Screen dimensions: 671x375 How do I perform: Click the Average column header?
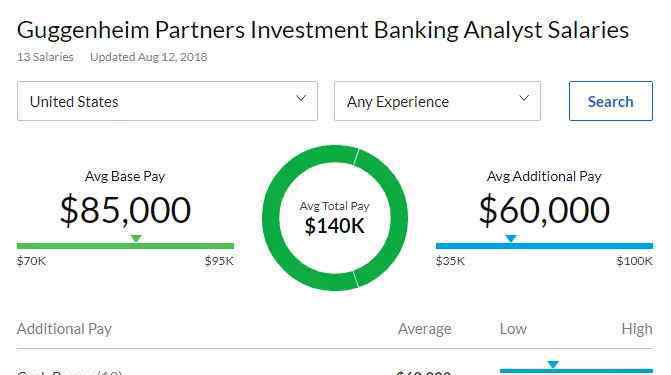[x=425, y=329]
